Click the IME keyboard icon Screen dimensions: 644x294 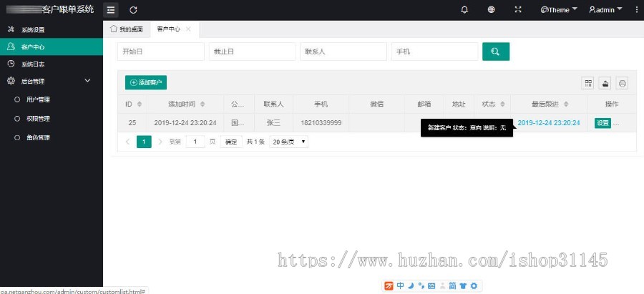(x=431, y=286)
